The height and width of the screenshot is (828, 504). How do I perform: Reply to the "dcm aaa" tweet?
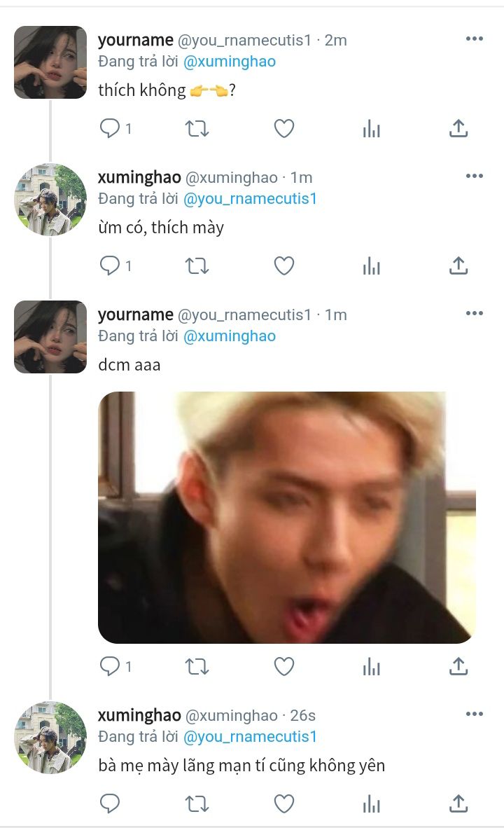[x=110, y=666]
